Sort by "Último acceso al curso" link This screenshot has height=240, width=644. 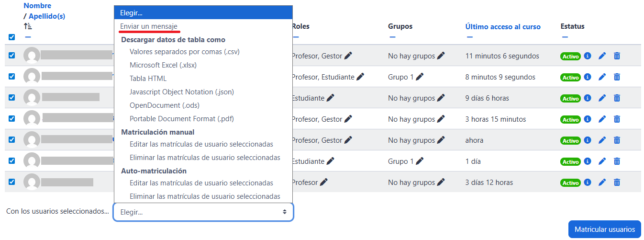click(x=503, y=27)
